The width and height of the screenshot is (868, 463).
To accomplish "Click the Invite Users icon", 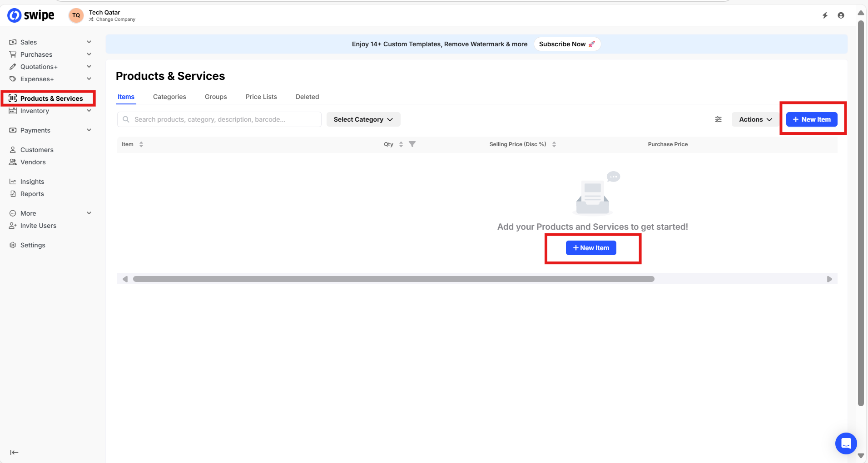I will point(13,226).
